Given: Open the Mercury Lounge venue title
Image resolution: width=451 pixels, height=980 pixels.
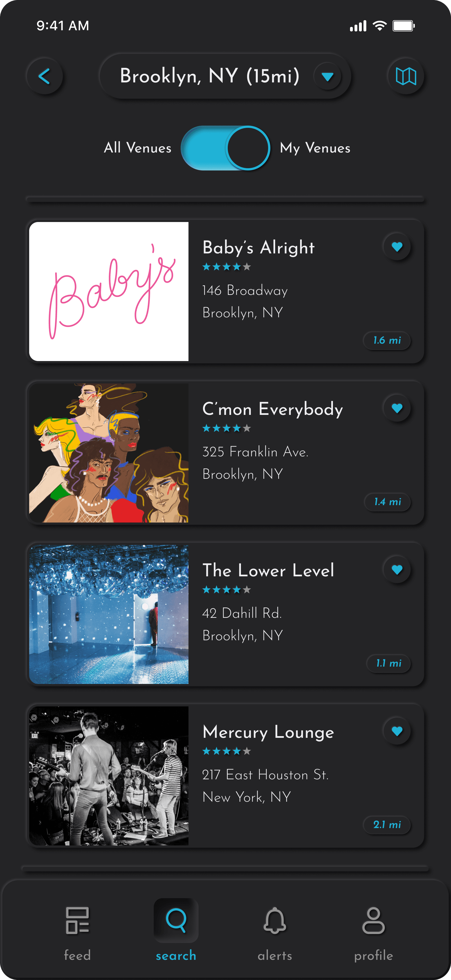Looking at the screenshot, I should click(268, 732).
